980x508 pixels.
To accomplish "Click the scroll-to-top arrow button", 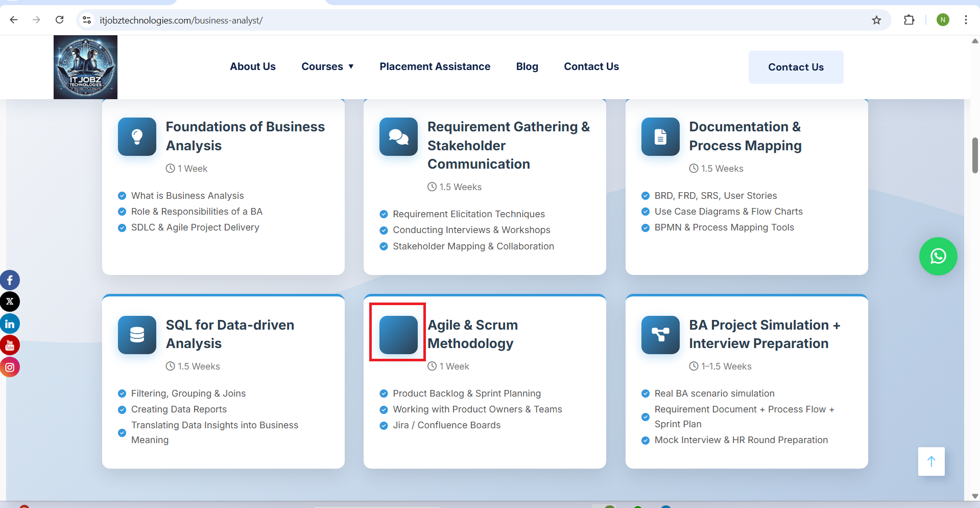I will (931, 461).
